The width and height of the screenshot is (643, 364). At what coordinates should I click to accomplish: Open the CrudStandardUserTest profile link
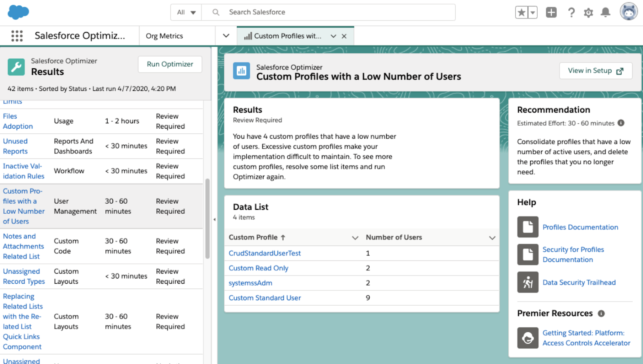point(264,253)
